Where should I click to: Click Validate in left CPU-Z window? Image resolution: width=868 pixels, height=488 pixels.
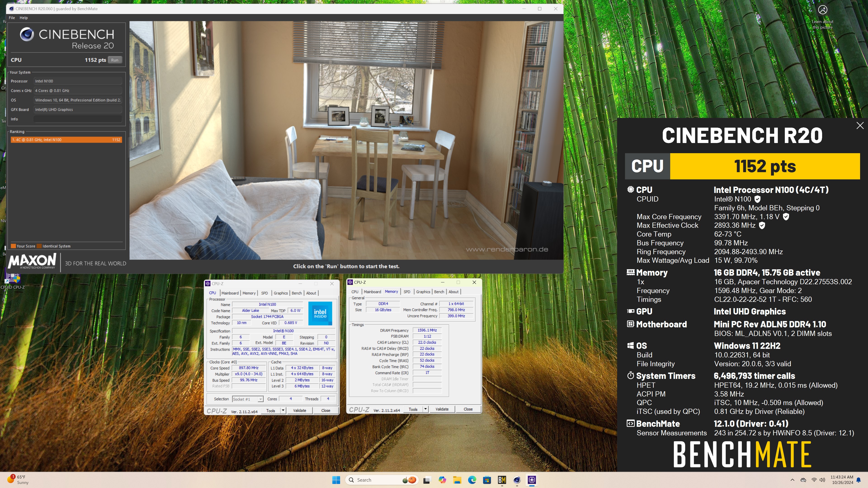[x=300, y=411]
